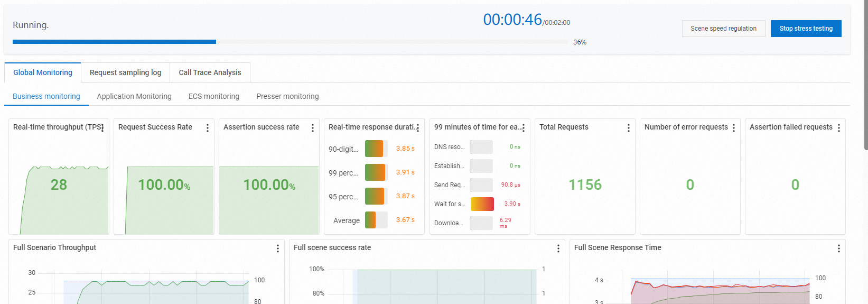Expand Full Scene Response Time chart menu

coord(839,248)
